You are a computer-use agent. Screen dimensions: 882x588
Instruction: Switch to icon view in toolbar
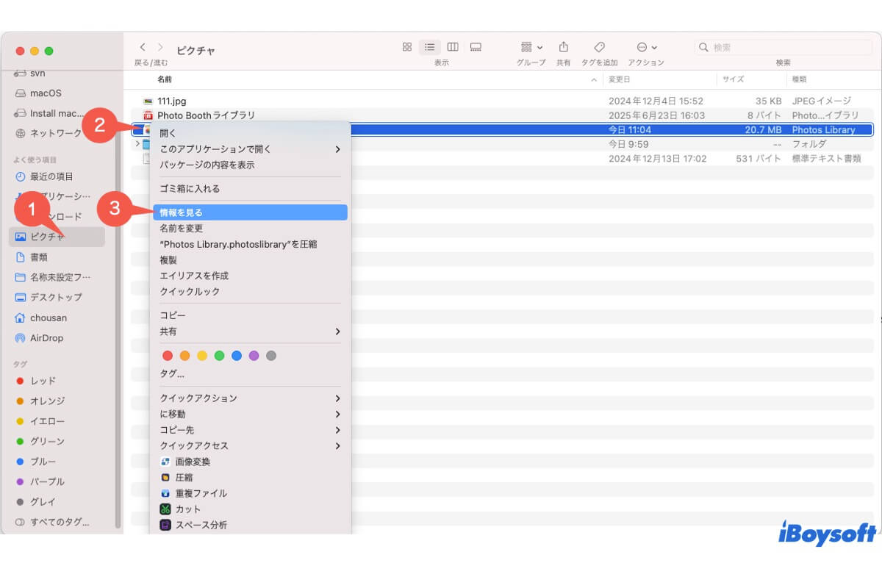[406, 47]
